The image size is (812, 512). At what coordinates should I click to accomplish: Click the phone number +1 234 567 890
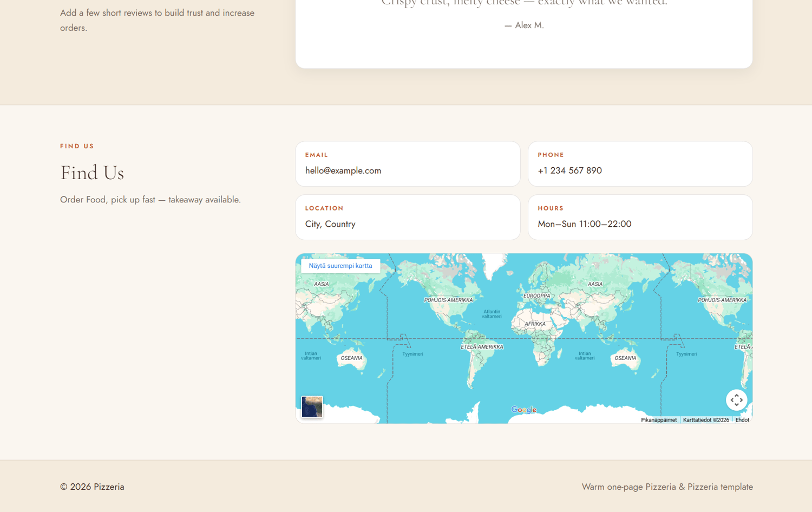click(569, 170)
